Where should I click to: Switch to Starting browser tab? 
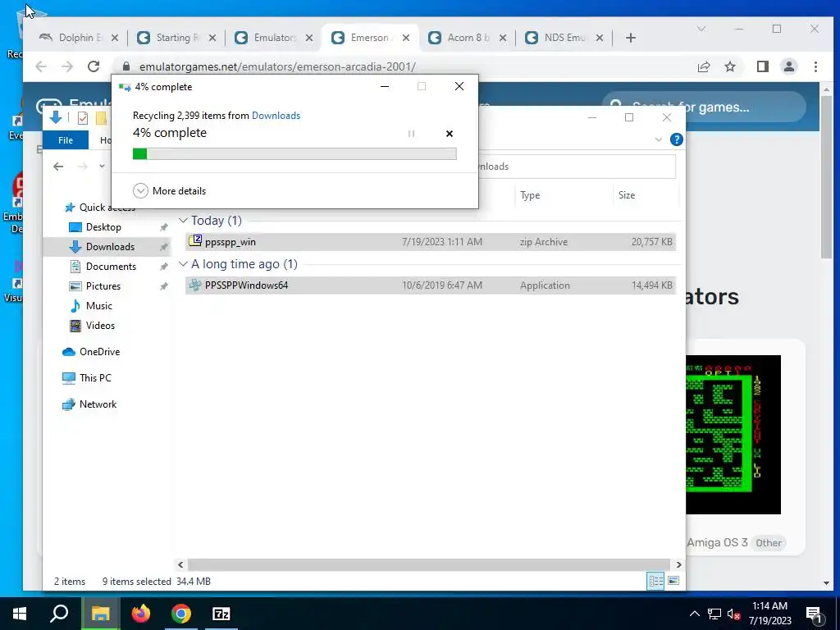(177, 38)
